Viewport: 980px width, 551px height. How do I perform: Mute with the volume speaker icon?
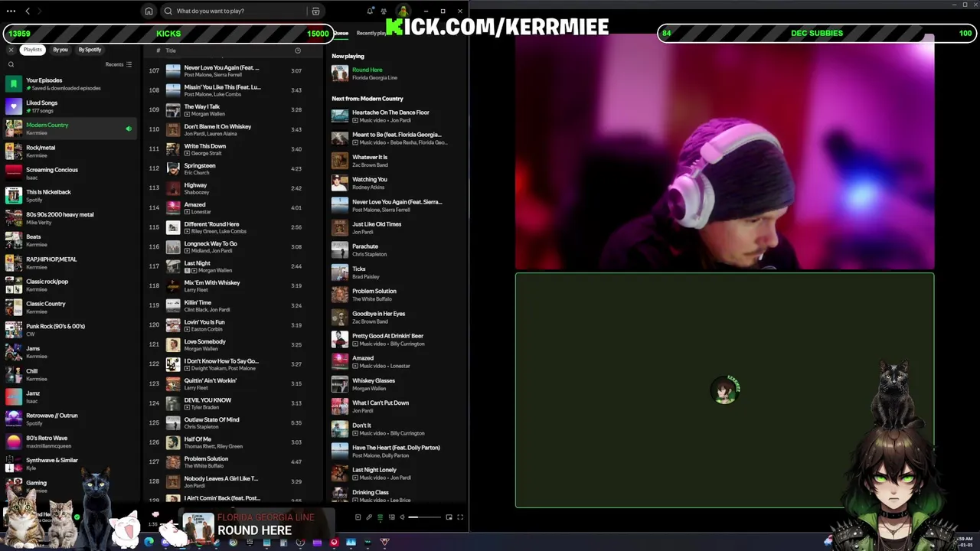[403, 517]
